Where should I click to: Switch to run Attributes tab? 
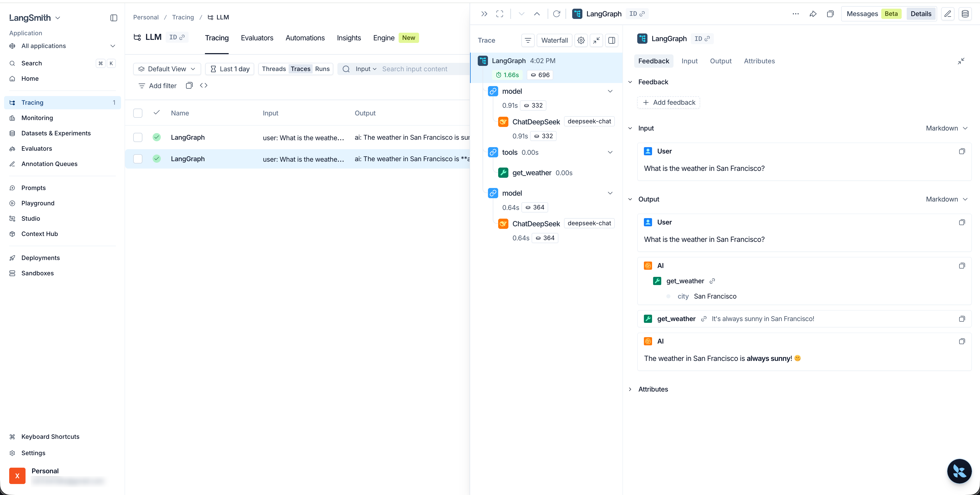[759, 61]
